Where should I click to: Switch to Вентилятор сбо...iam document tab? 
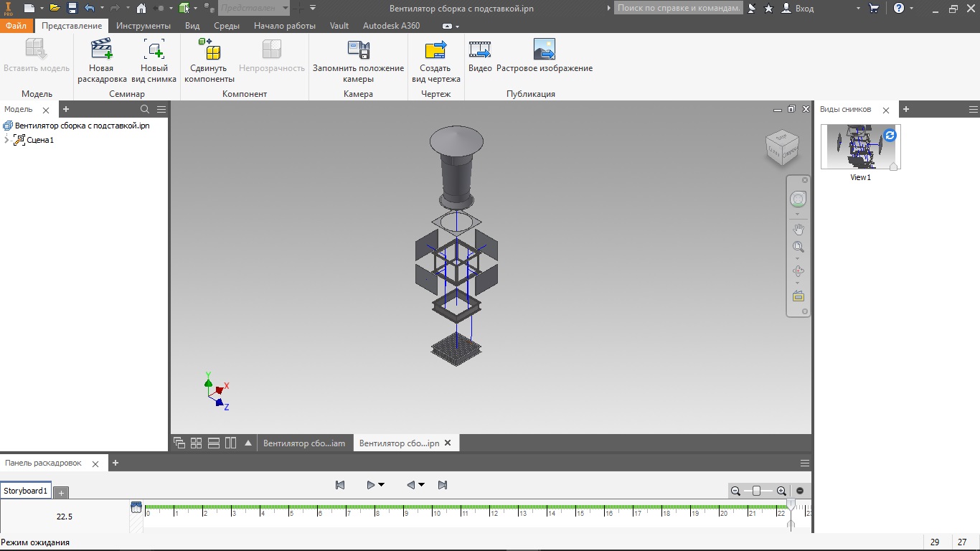304,443
